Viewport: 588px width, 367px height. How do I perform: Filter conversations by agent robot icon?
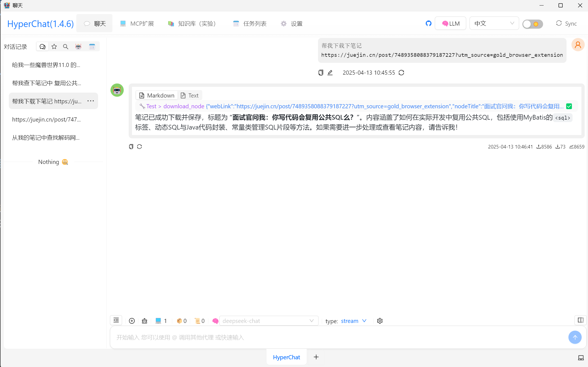78,47
